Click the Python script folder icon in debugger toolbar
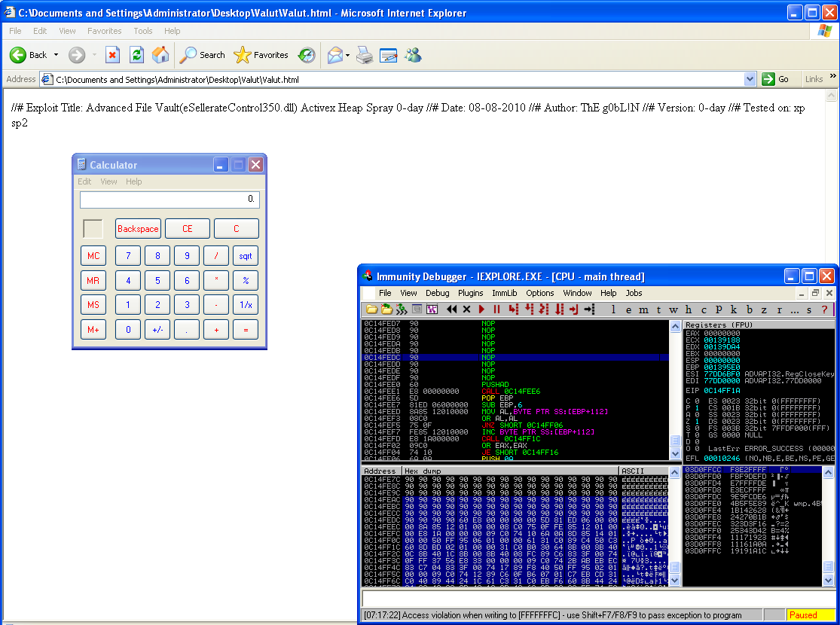Screen dimensions: 840x625 point(386,309)
